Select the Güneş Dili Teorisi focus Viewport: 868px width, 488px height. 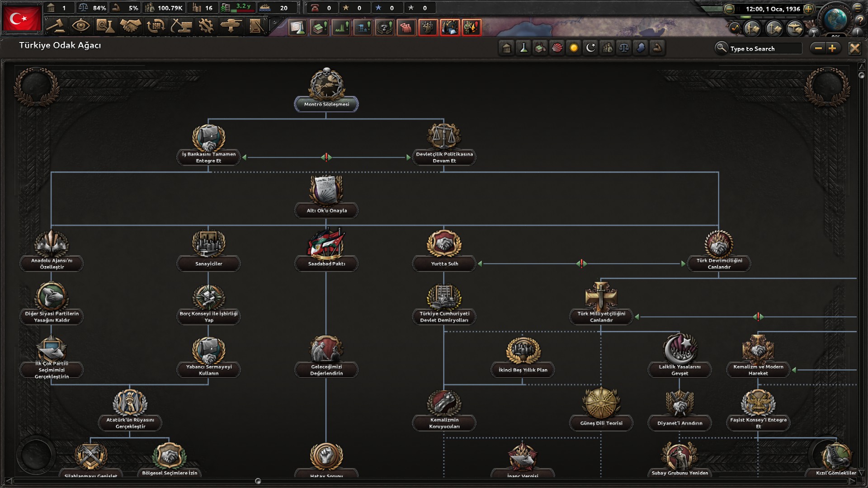pos(601,409)
